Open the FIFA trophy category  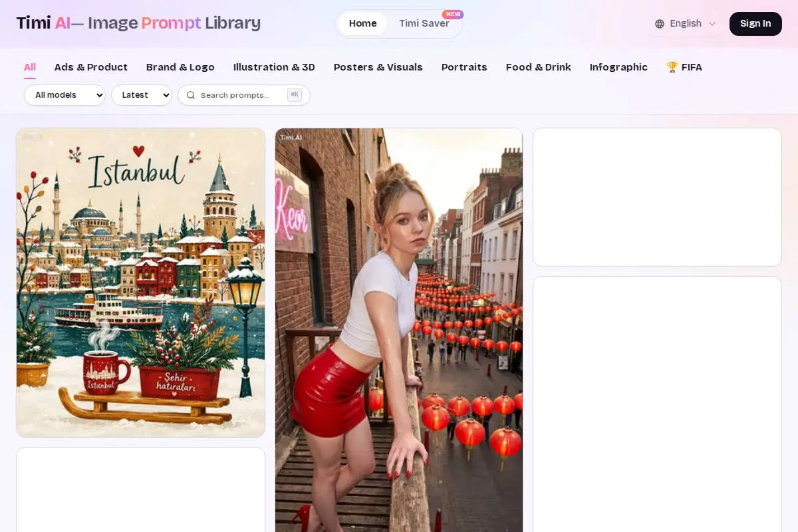click(684, 67)
